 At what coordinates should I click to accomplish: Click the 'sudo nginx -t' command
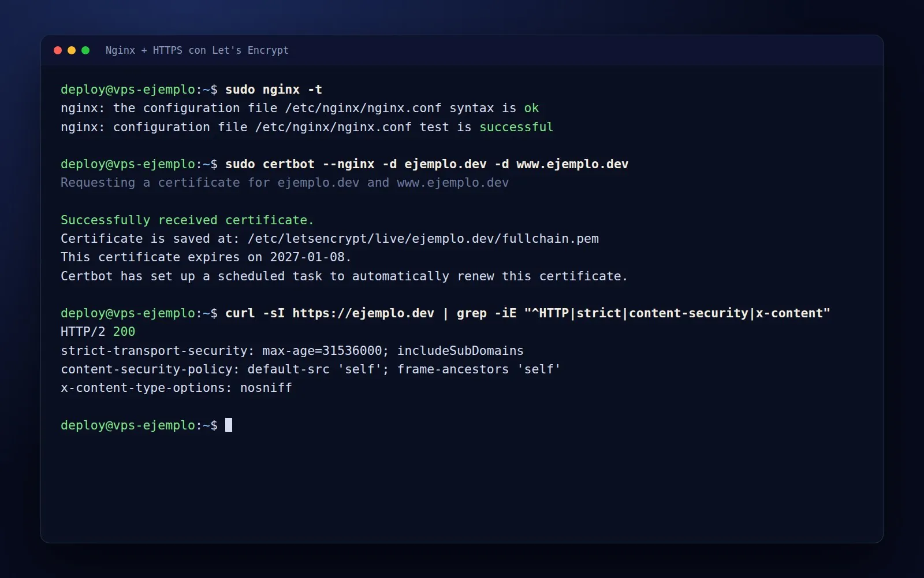coord(274,90)
